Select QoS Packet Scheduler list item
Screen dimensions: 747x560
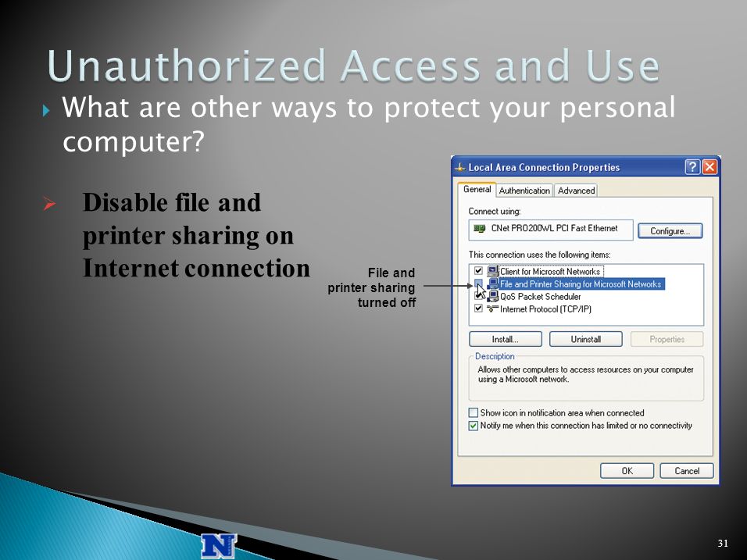point(540,296)
